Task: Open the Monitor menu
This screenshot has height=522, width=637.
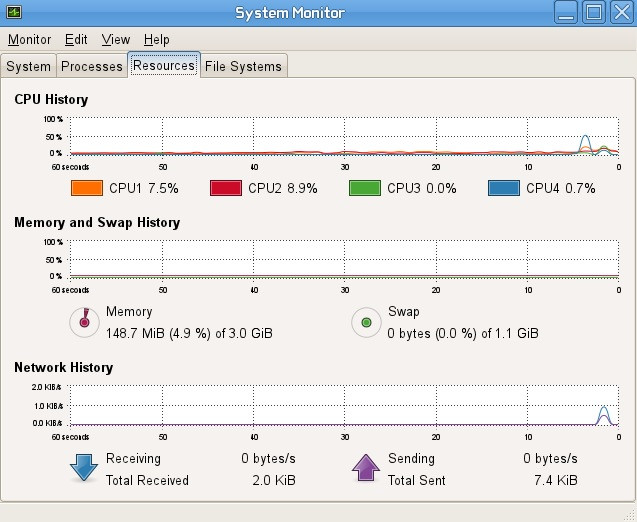Action: pyautogui.click(x=29, y=40)
